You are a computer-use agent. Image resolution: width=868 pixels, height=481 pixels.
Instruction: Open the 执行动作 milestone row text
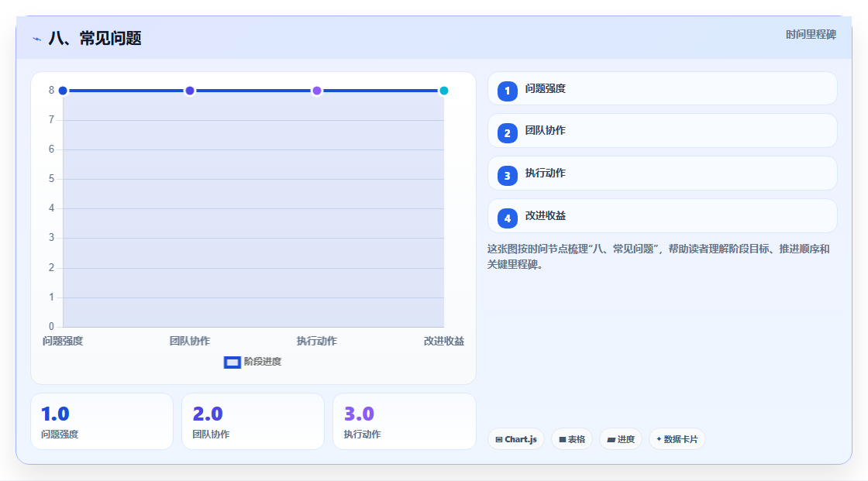546,174
